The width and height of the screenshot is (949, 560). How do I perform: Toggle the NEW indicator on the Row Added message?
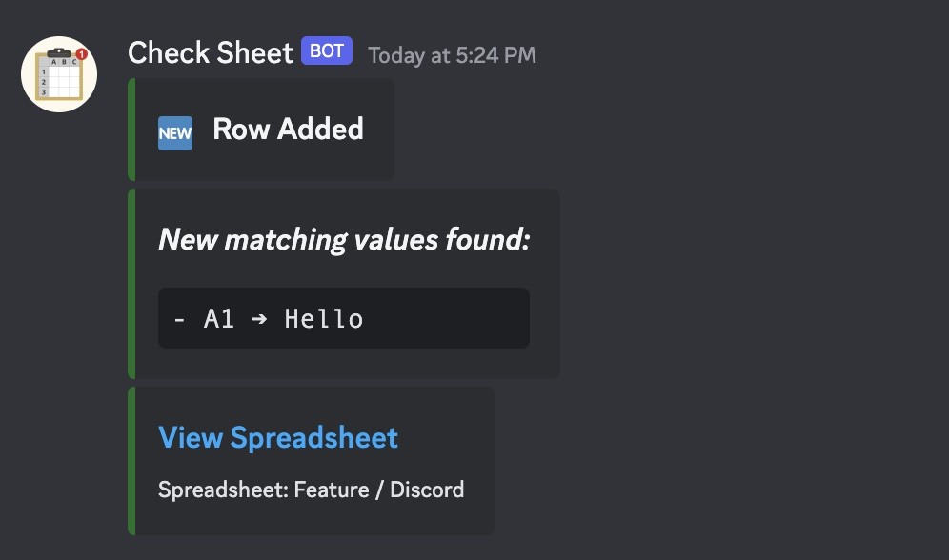click(175, 133)
